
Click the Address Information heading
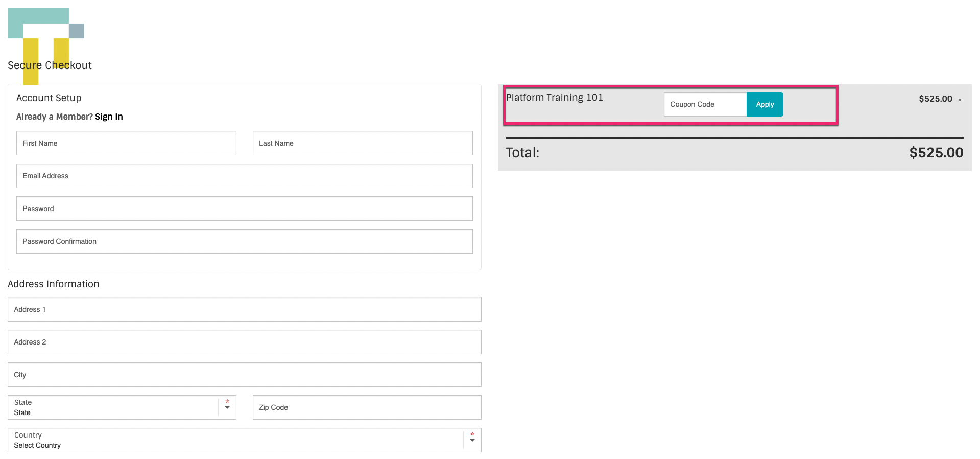click(54, 284)
